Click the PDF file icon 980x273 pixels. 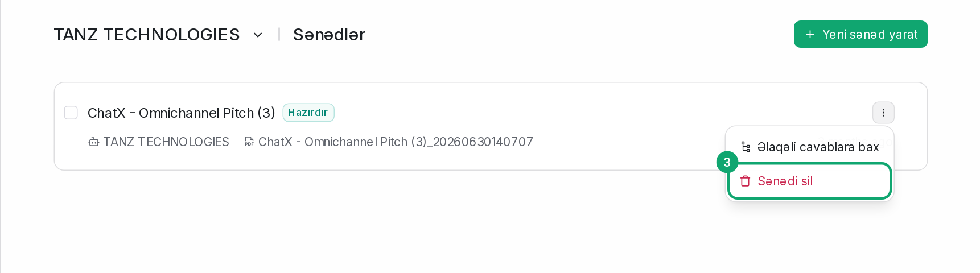coord(249,142)
